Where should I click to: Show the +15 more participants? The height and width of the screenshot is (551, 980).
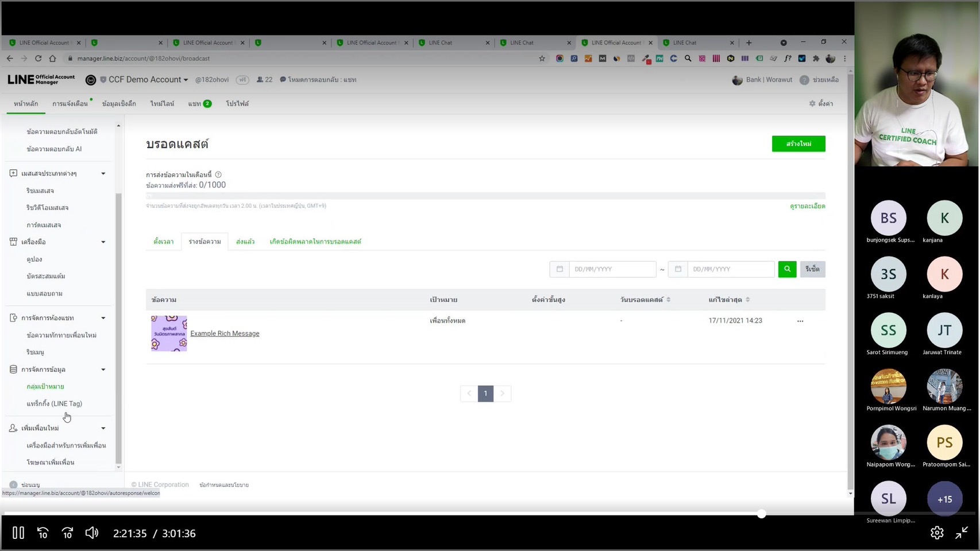(944, 499)
